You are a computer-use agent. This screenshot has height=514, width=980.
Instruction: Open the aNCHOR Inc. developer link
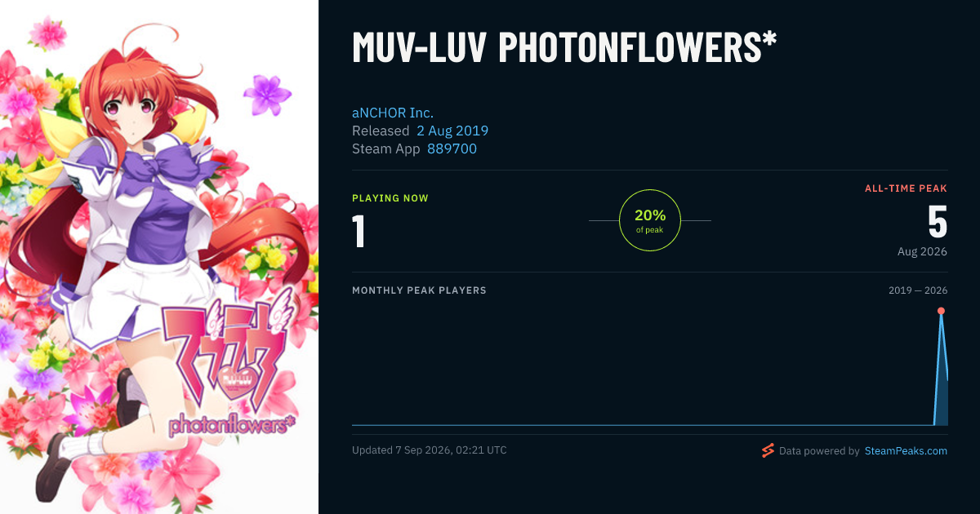393,113
